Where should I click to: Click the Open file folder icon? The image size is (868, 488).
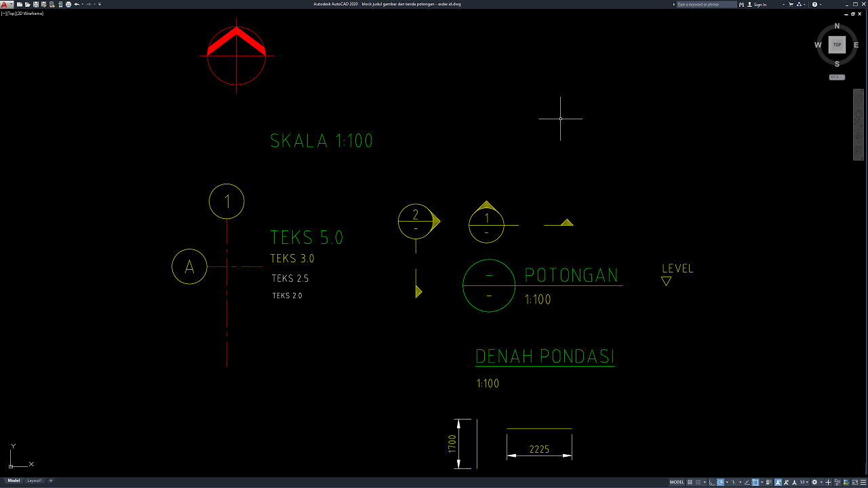tap(28, 4)
